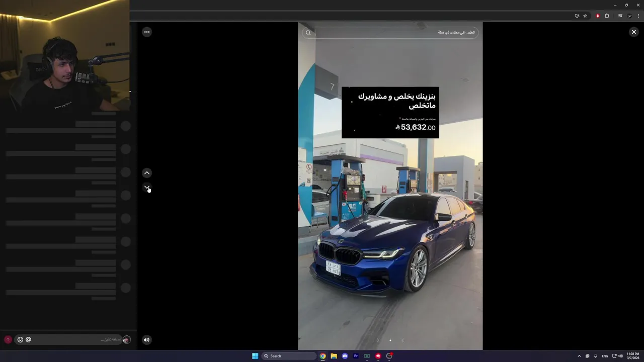The width and height of the screenshot is (644, 362).
Task: Open the red app icon in the taskbar
Action: click(378, 356)
